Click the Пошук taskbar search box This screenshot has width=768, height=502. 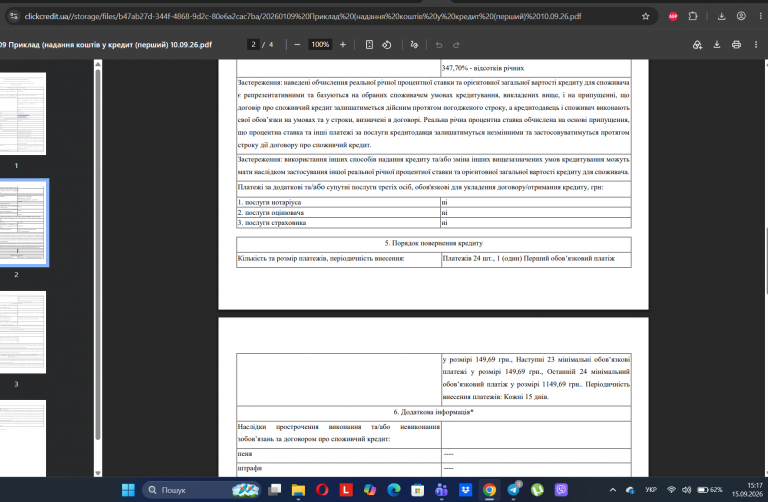[201, 490]
